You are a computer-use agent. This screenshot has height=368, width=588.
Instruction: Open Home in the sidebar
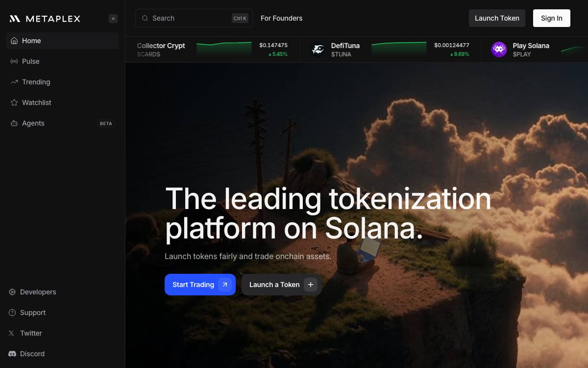pos(62,41)
